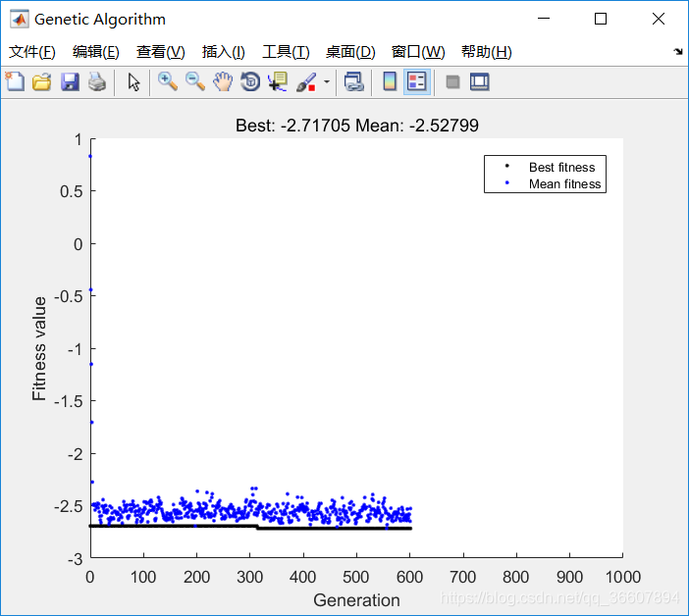Viewport: 689px width, 616px height.
Task: Click the x-axis tick label 1000
Action: coord(622,577)
